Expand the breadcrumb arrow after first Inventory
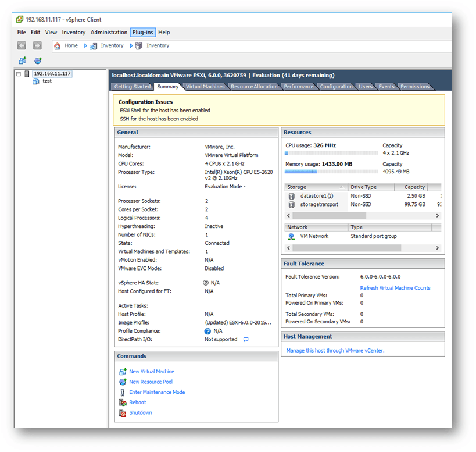The width and height of the screenshot is (476, 452). [131, 46]
